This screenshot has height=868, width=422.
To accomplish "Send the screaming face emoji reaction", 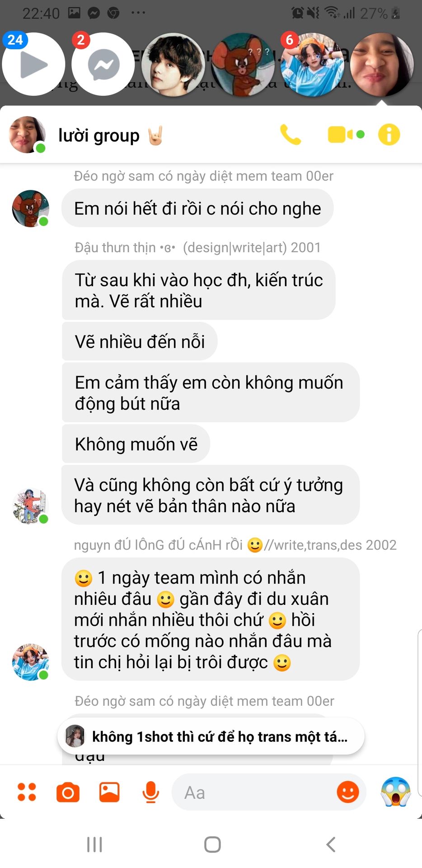I will (395, 792).
